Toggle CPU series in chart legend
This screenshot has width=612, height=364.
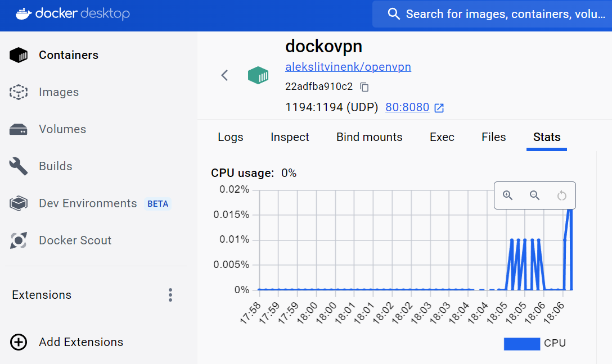click(534, 343)
